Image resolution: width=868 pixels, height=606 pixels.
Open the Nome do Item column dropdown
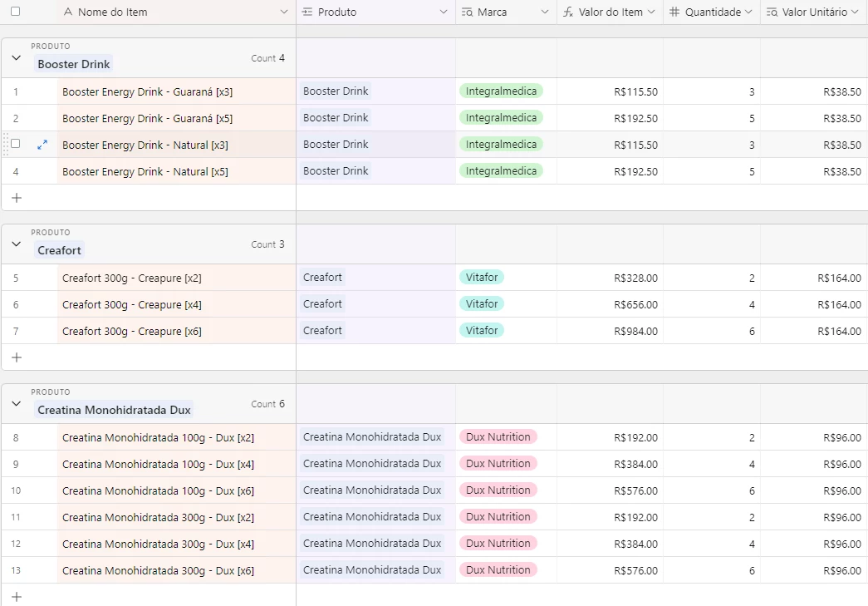(284, 12)
